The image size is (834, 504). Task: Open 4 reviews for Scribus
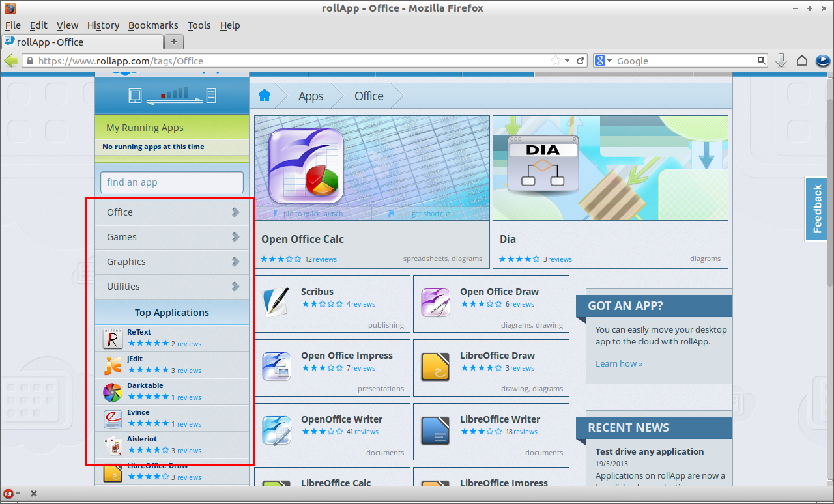[x=361, y=304]
